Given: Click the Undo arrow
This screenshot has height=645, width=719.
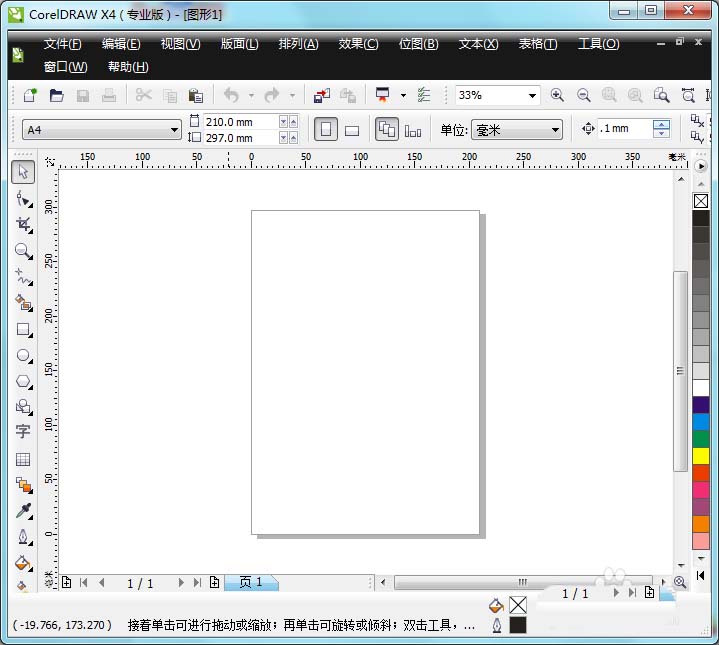Looking at the screenshot, I should (x=232, y=95).
